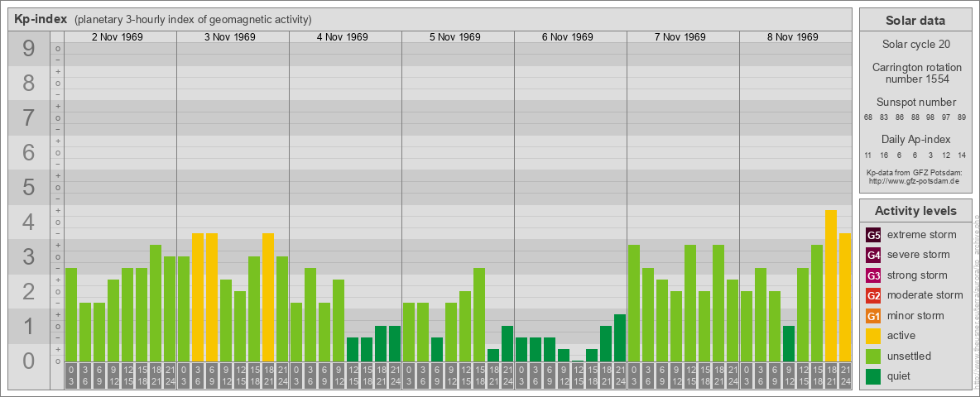
Task: Click the green bar for 2 Nov 18-21
Action: click(156, 304)
